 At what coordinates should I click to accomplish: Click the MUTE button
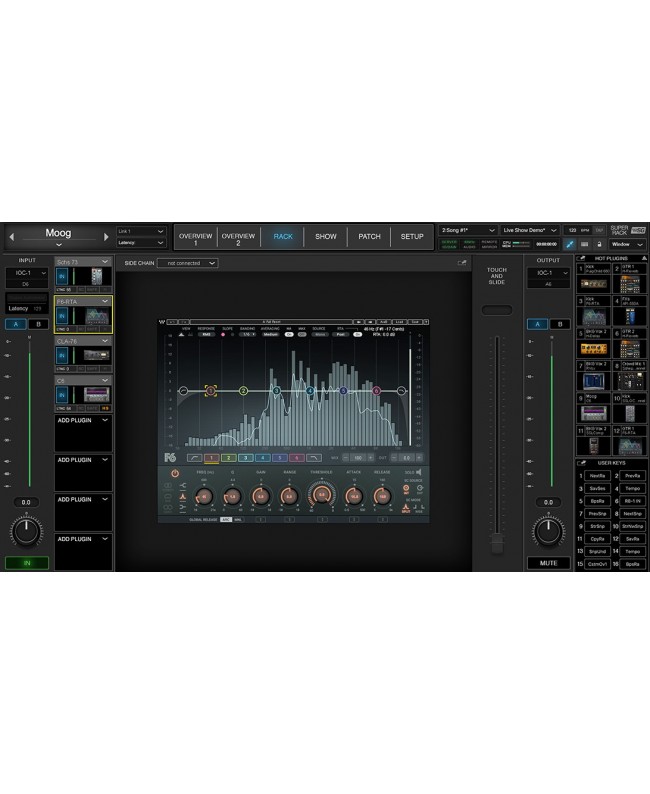[548, 563]
